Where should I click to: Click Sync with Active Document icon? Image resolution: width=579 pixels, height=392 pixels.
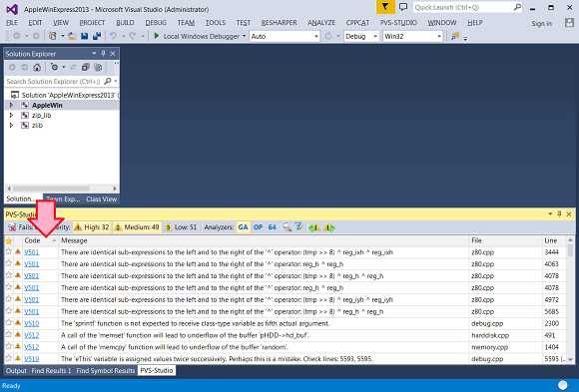coord(73,67)
